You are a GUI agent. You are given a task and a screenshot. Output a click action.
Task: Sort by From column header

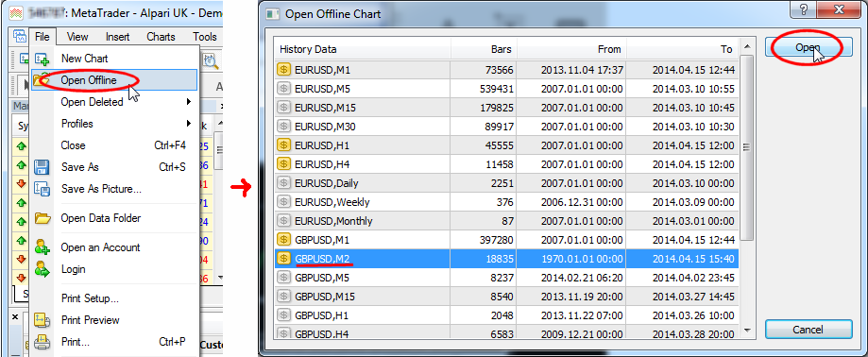tap(572, 49)
